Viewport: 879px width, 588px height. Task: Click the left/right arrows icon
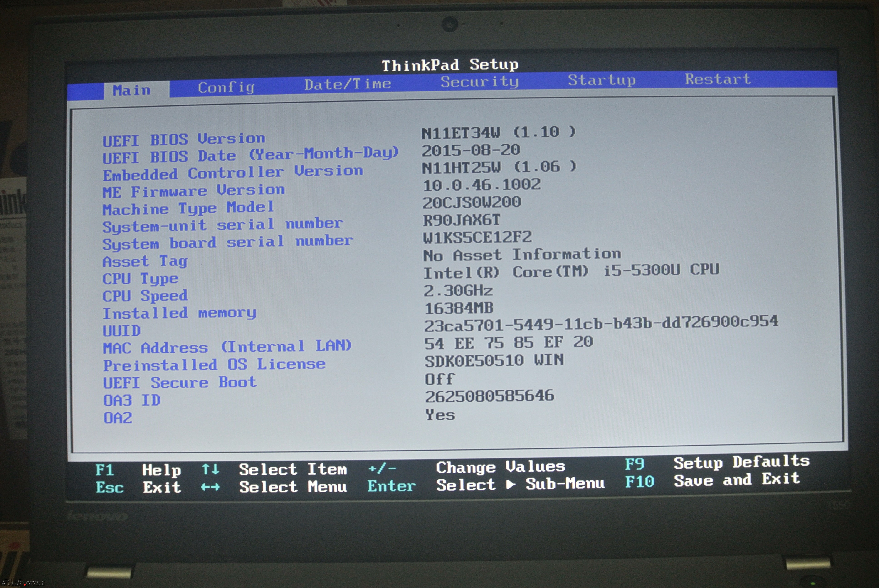coord(210,487)
